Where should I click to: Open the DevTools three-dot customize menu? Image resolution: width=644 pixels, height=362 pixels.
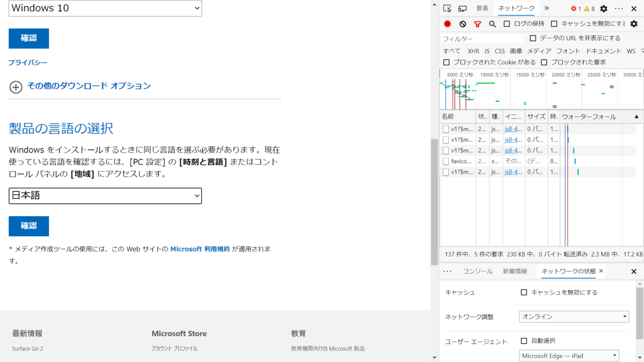(x=619, y=9)
